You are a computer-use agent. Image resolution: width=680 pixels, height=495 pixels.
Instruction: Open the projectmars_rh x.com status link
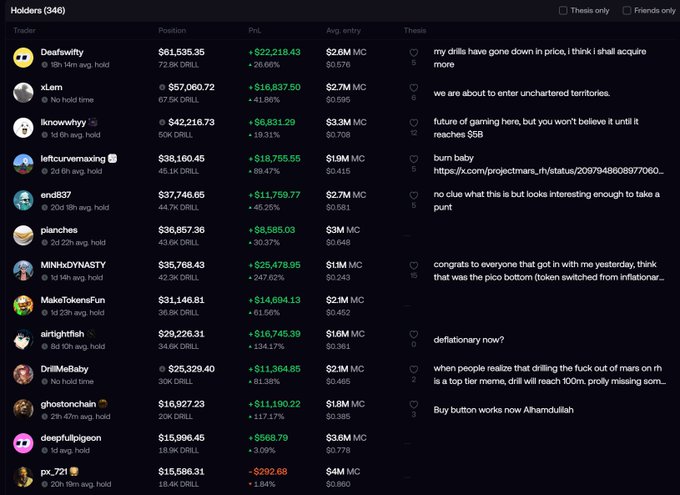click(548, 170)
